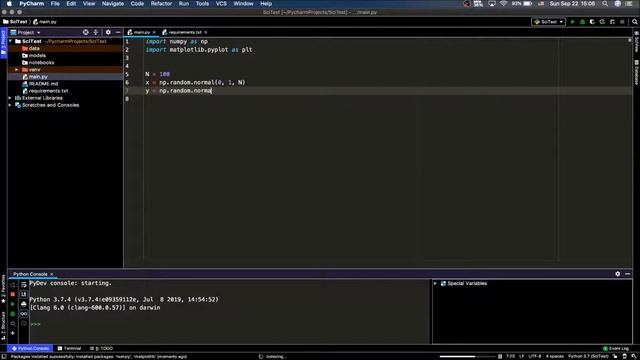Screen dimensions: 640x360
Task: Click the Apple menu
Action: (9, 4)
